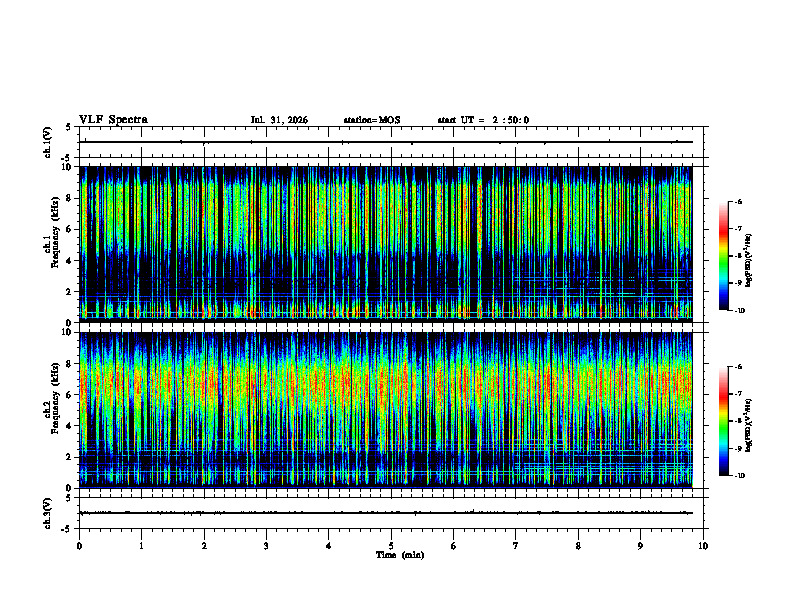Click the ch.1 colorbar log PSD label
Viewport: 792px width, 612px height.
coord(748,261)
